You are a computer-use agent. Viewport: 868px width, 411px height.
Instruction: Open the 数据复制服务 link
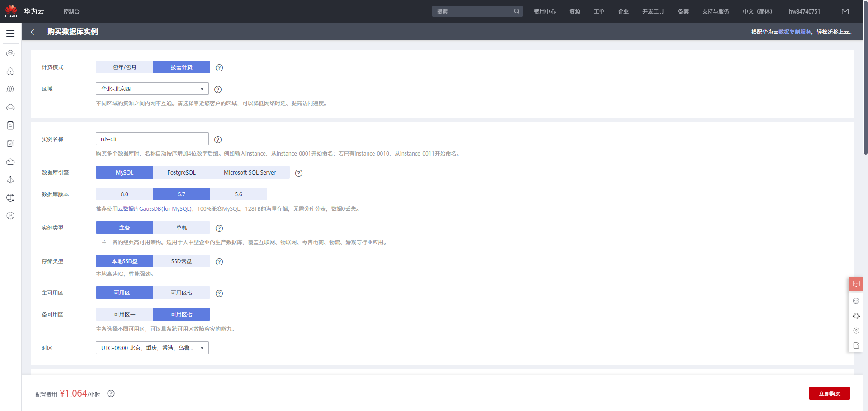pyautogui.click(x=795, y=32)
